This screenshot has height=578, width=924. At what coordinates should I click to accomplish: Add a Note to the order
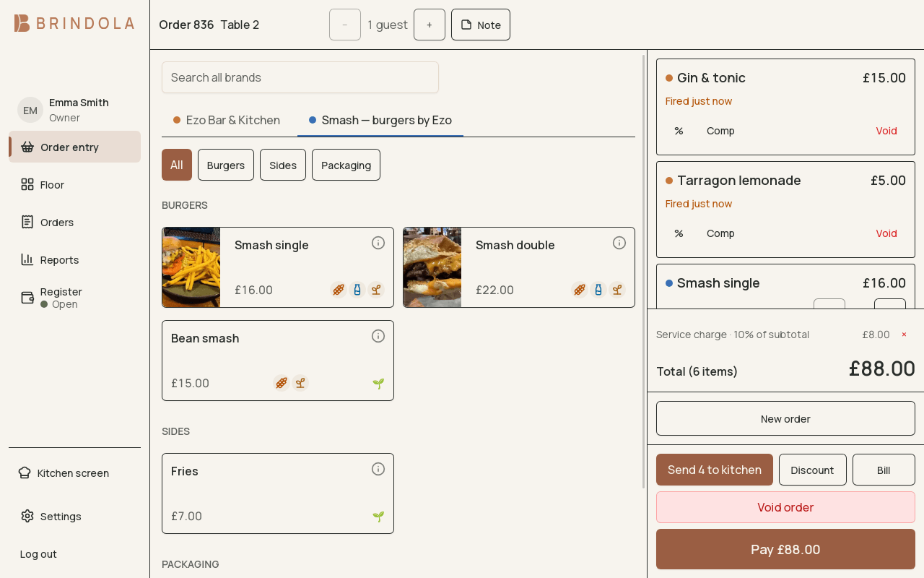pyautogui.click(x=481, y=25)
